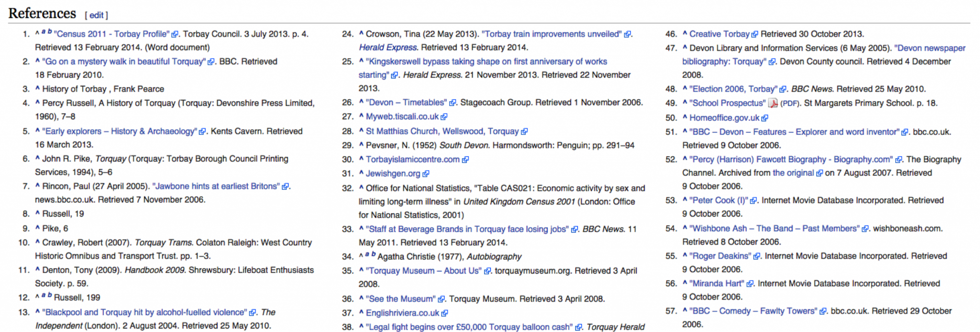
Task: Open 'Roger Deakins' link
Action: coord(720,256)
